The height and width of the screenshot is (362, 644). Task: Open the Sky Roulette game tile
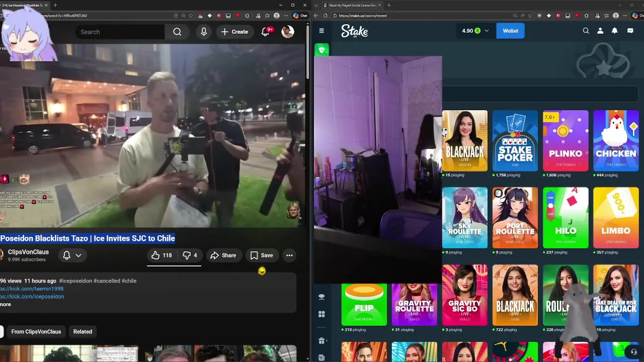tap(465, 218)
